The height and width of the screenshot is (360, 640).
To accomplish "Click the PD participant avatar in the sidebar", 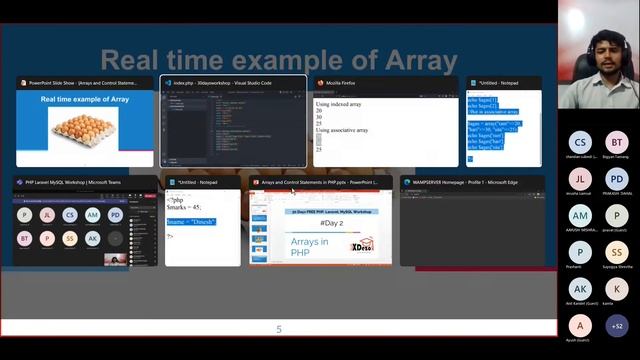I will coord(617,179).
